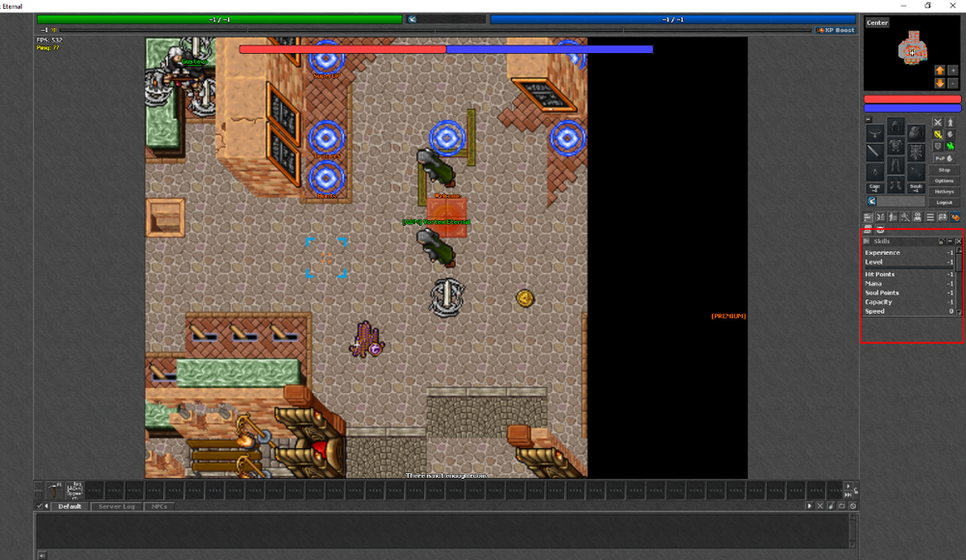966x560 pixels.
Task: Click minimap zoom in plus button
Action: (x=952, y=70)
